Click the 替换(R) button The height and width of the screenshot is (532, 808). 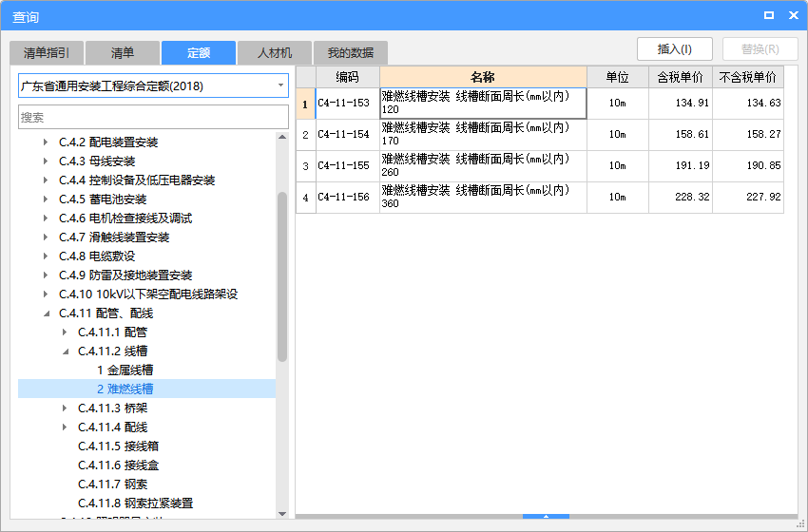[x=760, y=49]
